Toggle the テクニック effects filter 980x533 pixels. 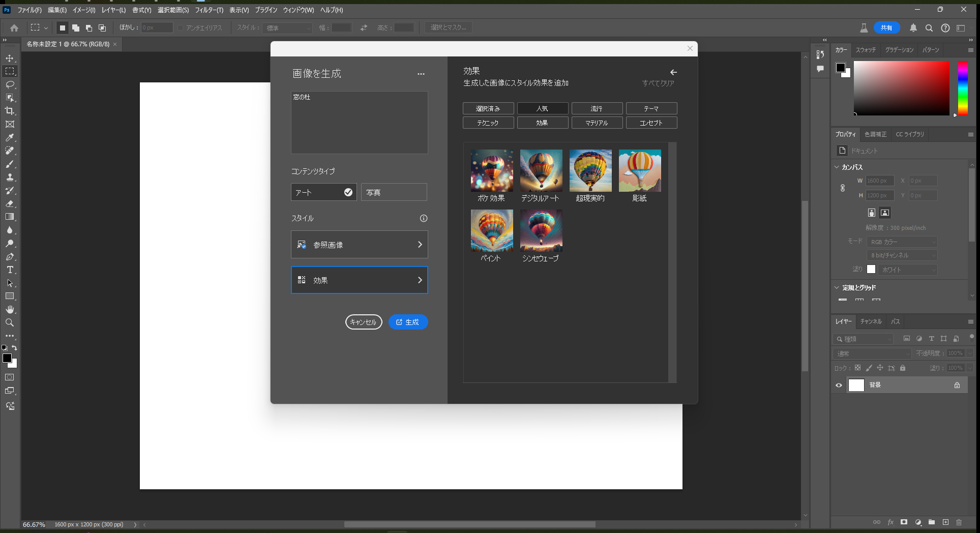pos(488,123)
